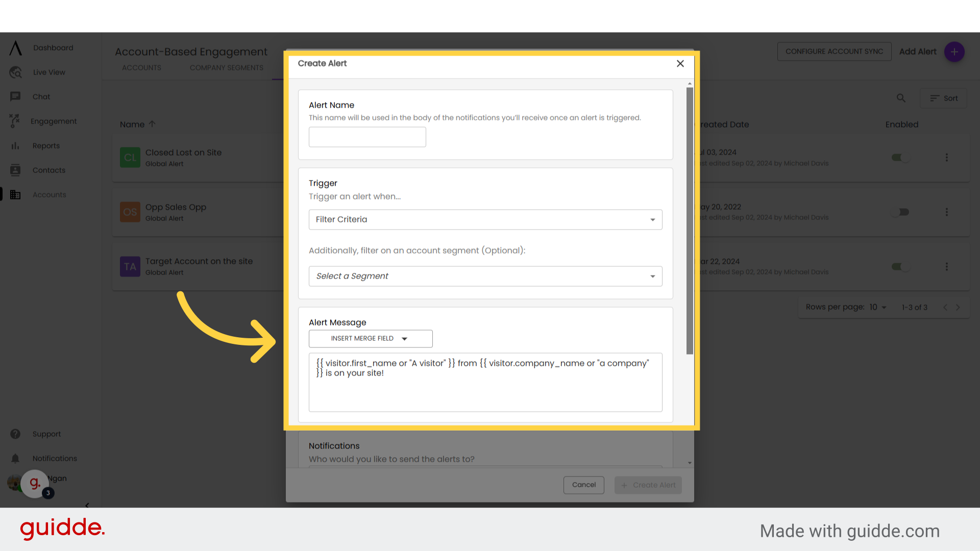The height and width of the screenshot is (551, 980).
Task: Go to next page arrow
Action: 958,307
